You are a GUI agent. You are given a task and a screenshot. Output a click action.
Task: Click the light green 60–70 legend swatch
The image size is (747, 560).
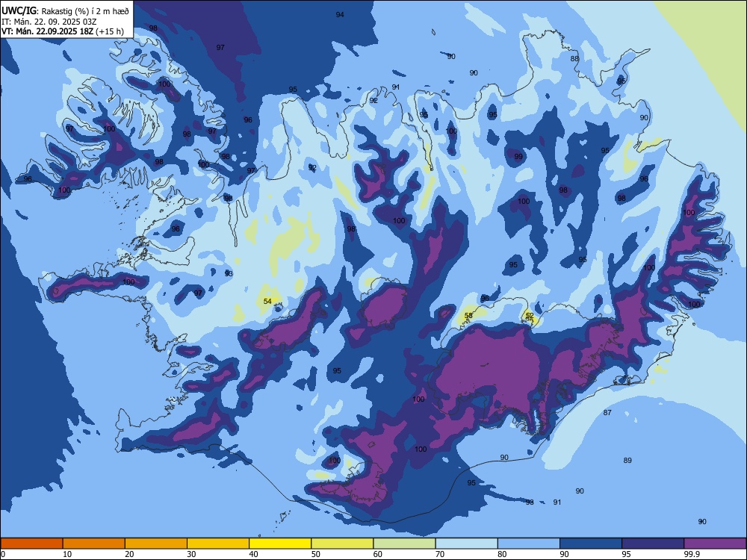coord(404,544)
